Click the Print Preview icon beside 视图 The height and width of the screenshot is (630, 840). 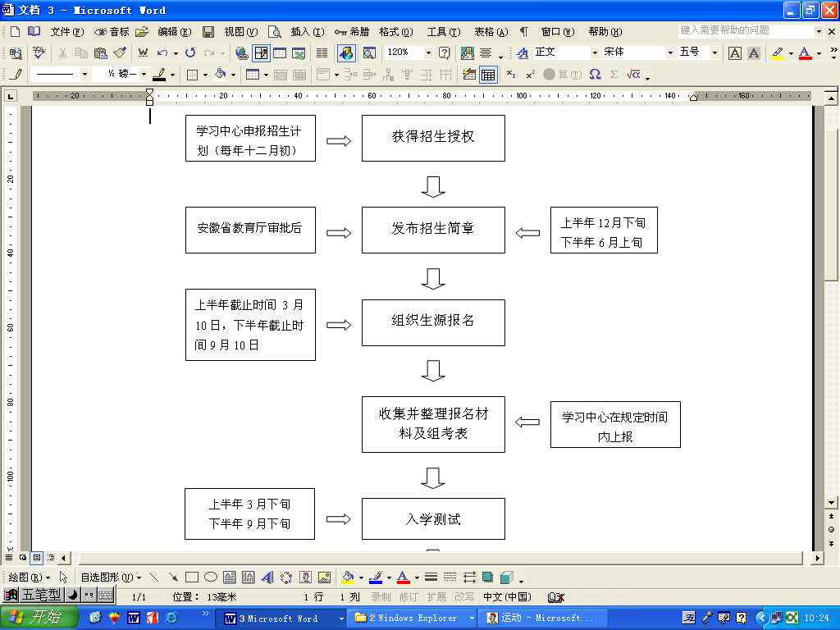(275, 32)
